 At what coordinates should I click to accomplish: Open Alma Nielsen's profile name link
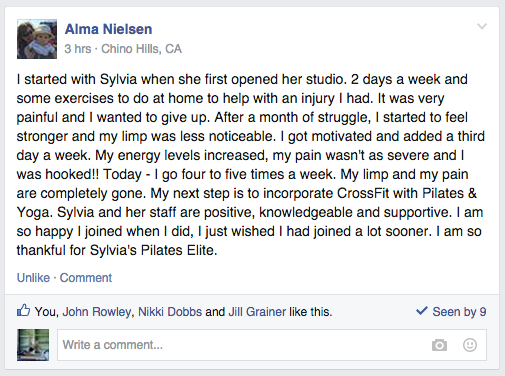tap(108, 29)
